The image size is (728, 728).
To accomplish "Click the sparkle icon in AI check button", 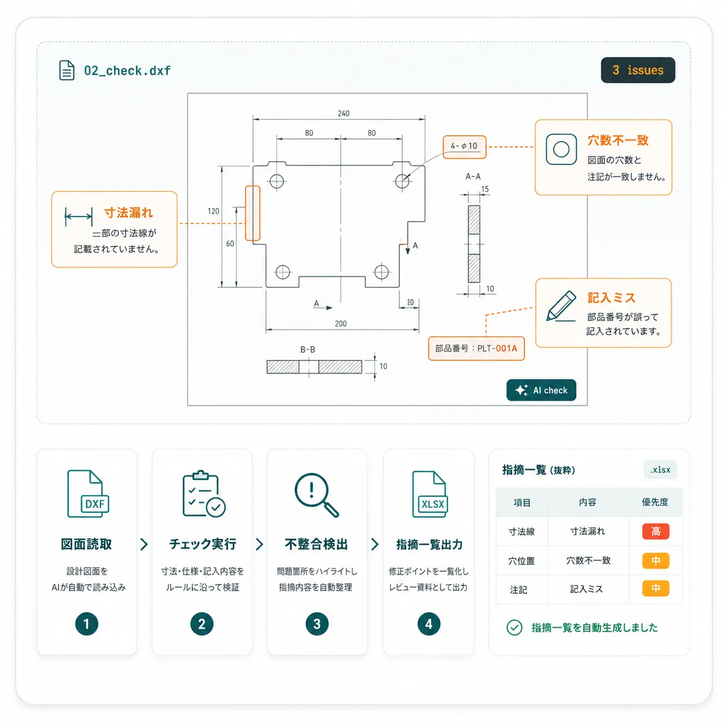I will coord(521,390).
